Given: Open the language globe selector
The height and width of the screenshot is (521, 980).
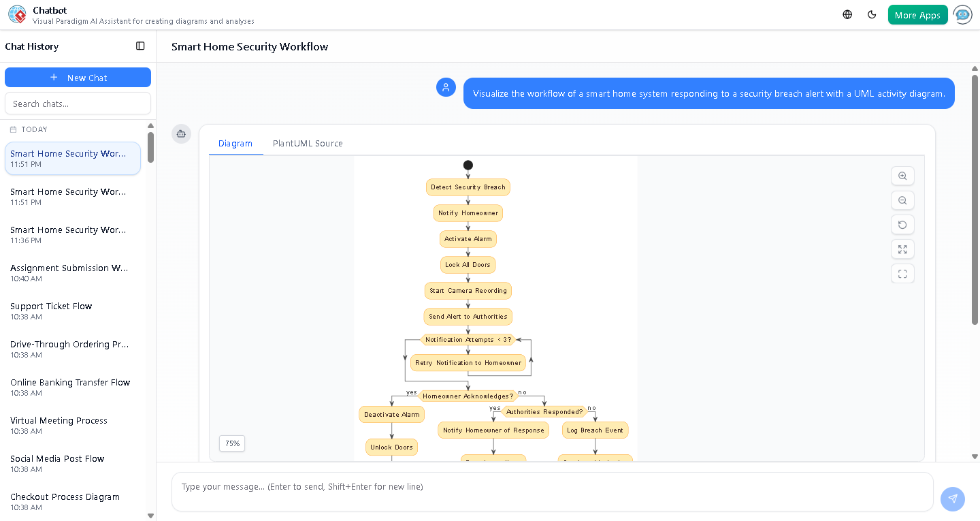Looking at the screenshot, I should coord(847,14).
